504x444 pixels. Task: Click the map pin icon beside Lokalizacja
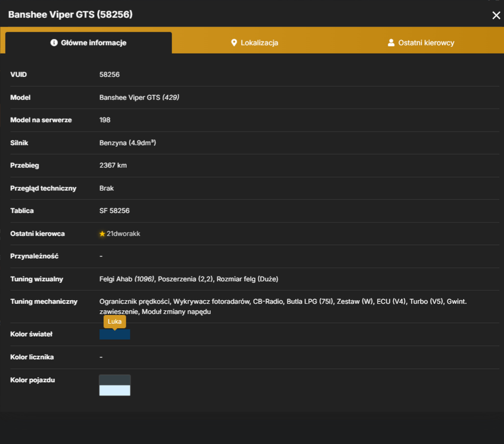click(234, 43)
